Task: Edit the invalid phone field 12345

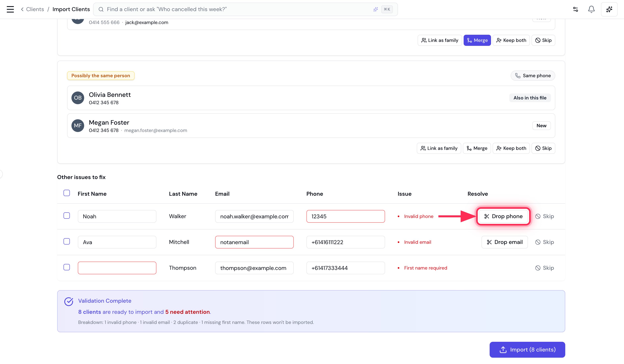Action: pyautogui.click(x=345, y=216)
